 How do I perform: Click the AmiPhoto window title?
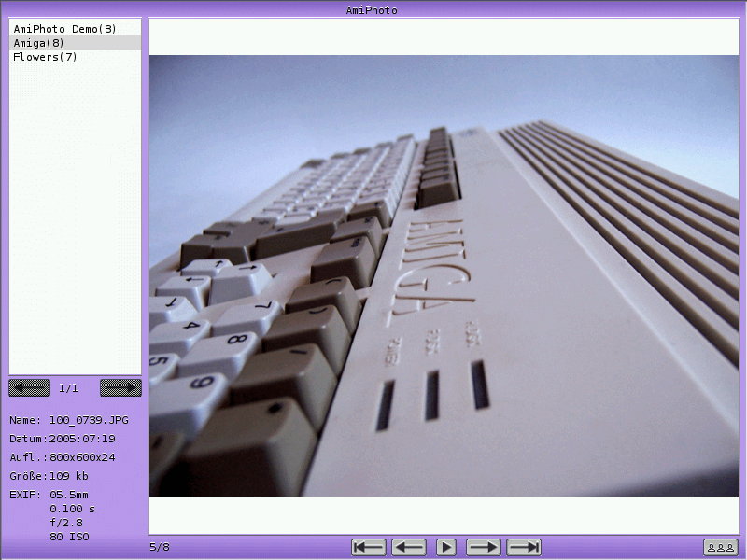(x=372, y=9)
